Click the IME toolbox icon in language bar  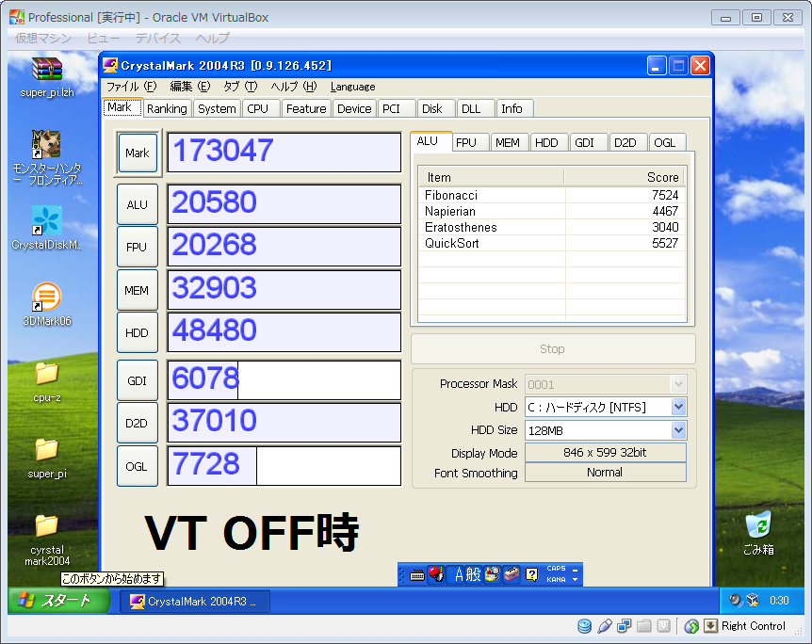pyautogui.click(x=511, y=574)
